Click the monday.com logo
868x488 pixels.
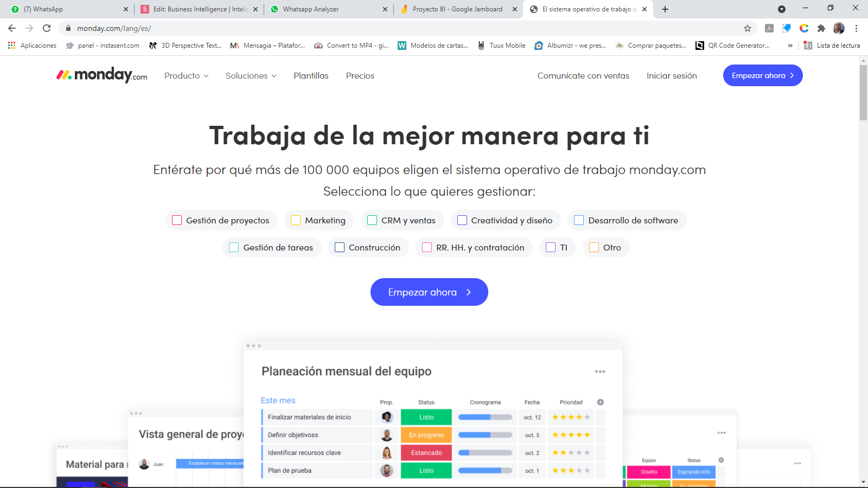pyautogui.click(x=101, y=75)
